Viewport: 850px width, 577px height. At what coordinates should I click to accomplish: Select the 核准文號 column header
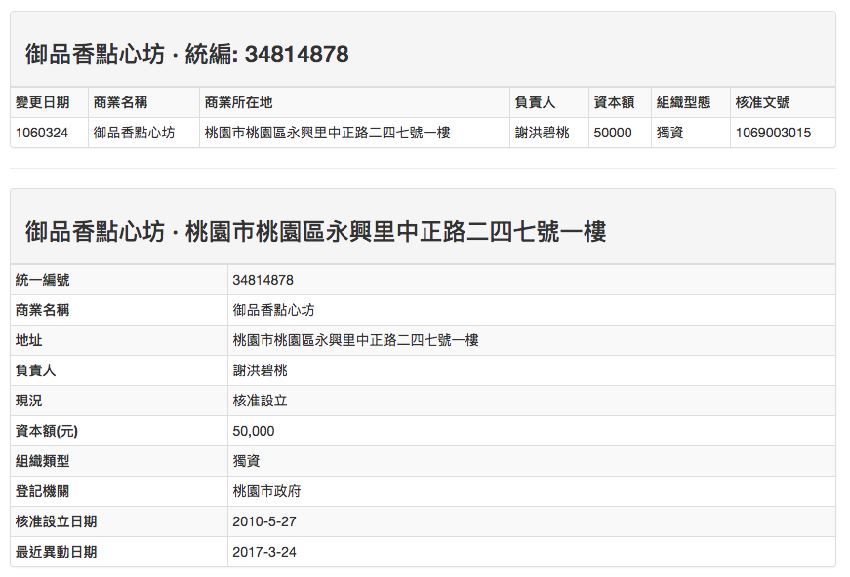click(762, 102)
